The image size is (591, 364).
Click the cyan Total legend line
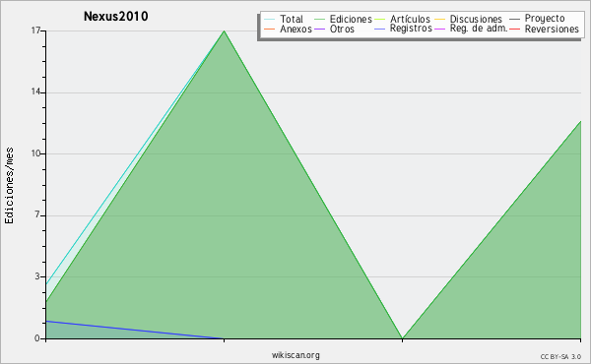click(270, 19)
